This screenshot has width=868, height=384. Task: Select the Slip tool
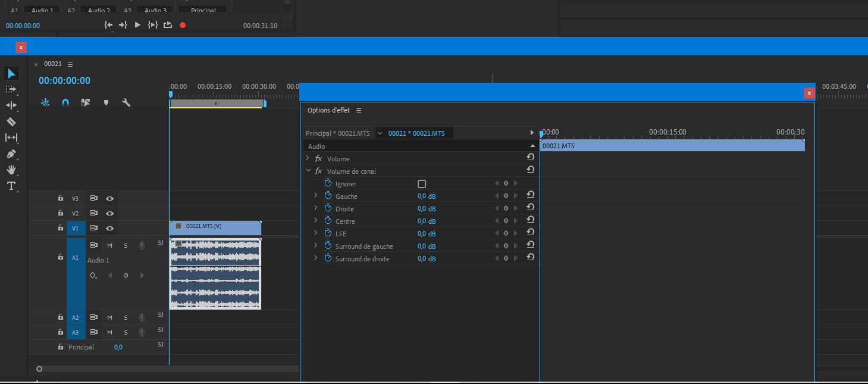11,138
